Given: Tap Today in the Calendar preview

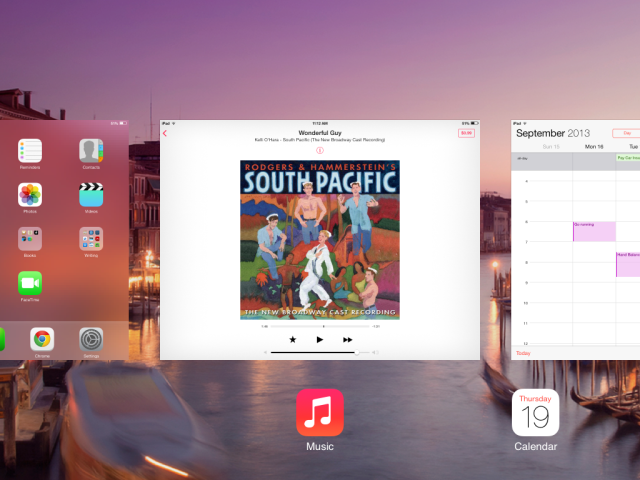Looking at the screenshot, I should pyautogui.click(x=523, y=353).
